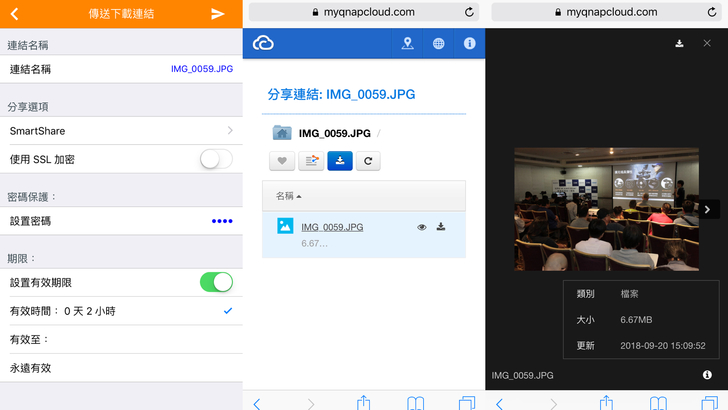The width and height of the screenshot is (728, 410).
Task: Select the 永遠有效 option
Action: point(120,368)
